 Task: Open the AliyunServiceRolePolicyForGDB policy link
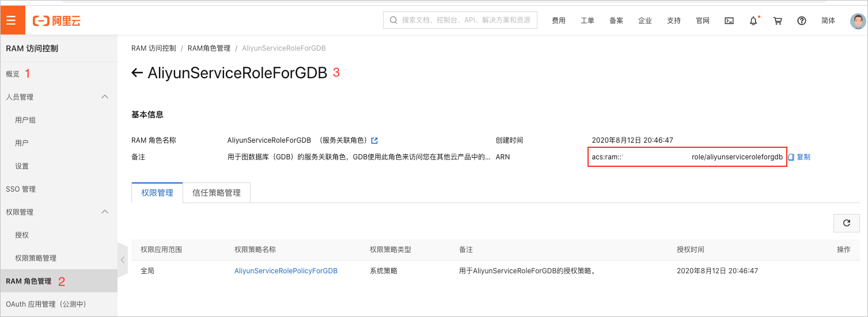(286, 270)
